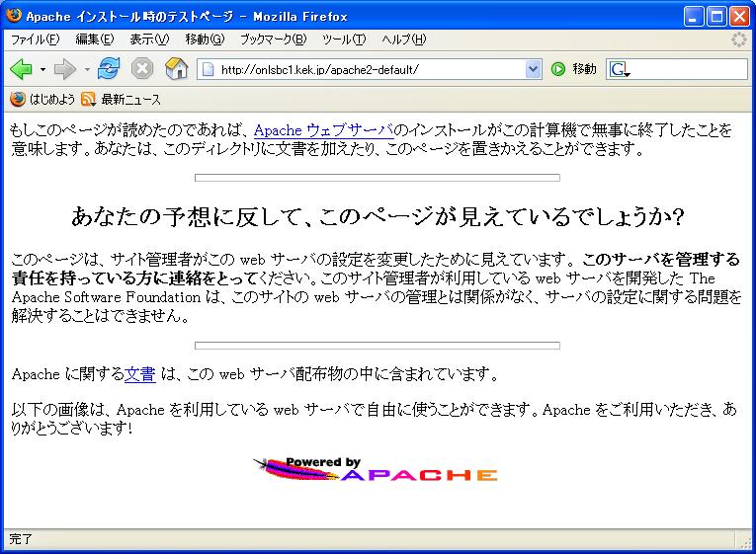Screen dimensions: 756x554
Task: Open the ファイル(F) menu
Action: pyautogui.click(x=36, y=40)
